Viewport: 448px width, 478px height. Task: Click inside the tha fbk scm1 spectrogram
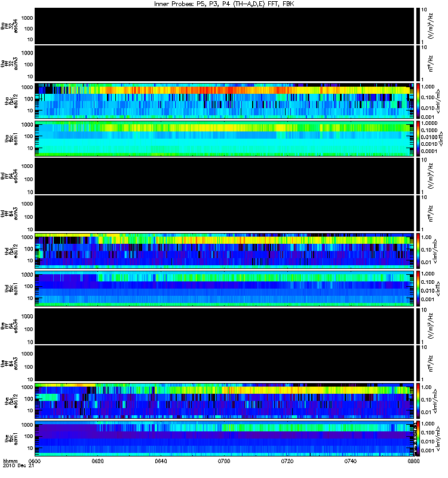click(x=224, y=139)
